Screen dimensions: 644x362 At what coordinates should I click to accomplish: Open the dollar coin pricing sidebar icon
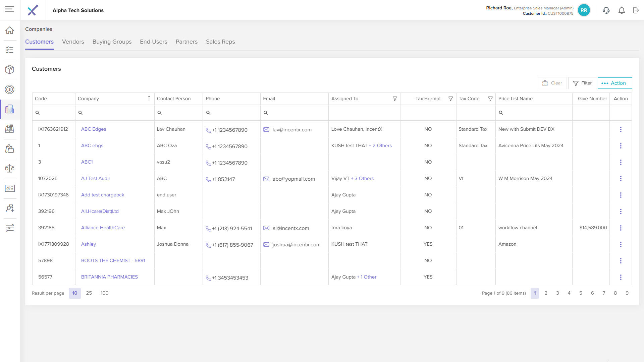[10, 89]
